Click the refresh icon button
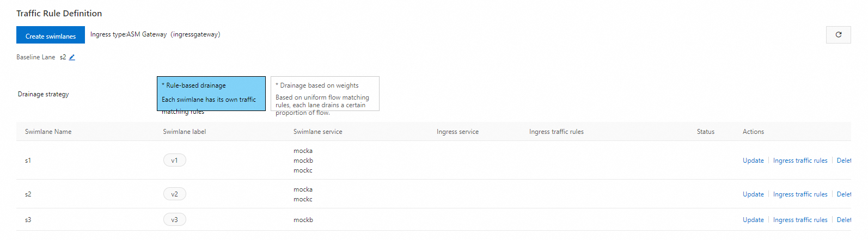This screenshot has height=240, width=868. tap(838, 35)
